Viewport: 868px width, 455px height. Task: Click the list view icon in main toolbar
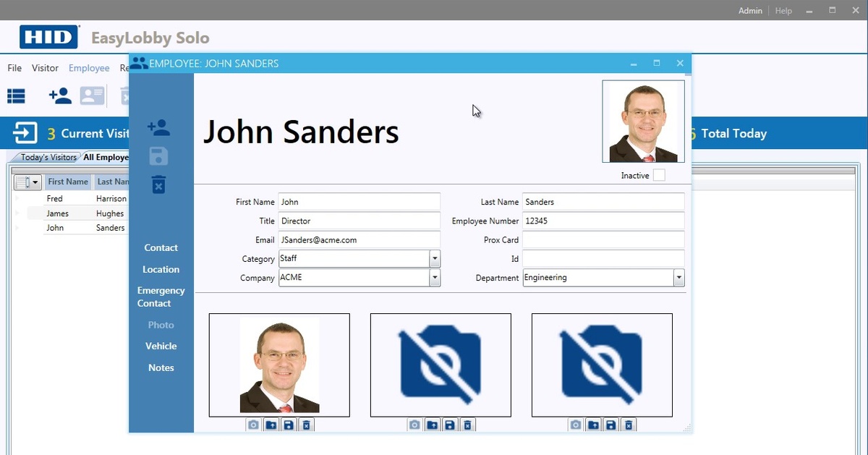point(16,95)
